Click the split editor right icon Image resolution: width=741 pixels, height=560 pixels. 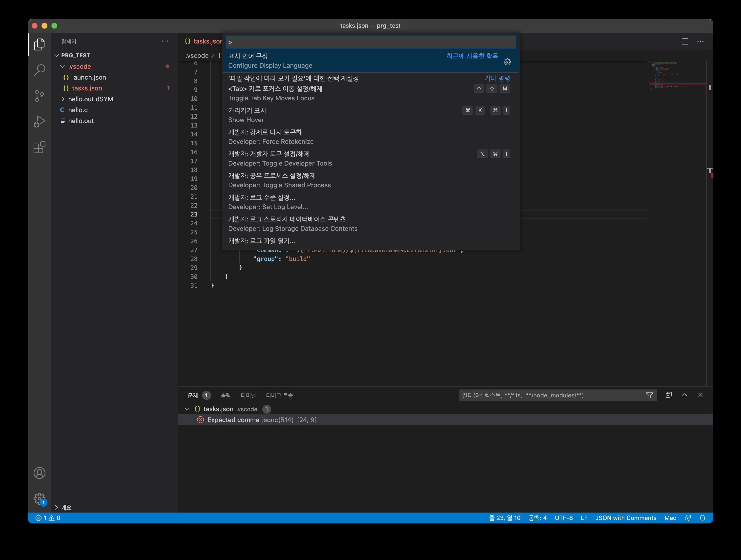685,41
